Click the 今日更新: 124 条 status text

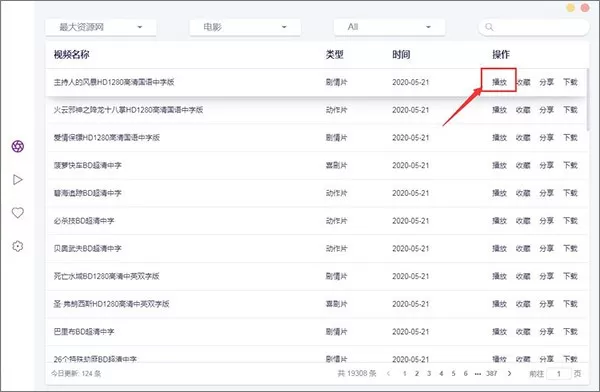[76, 373]
